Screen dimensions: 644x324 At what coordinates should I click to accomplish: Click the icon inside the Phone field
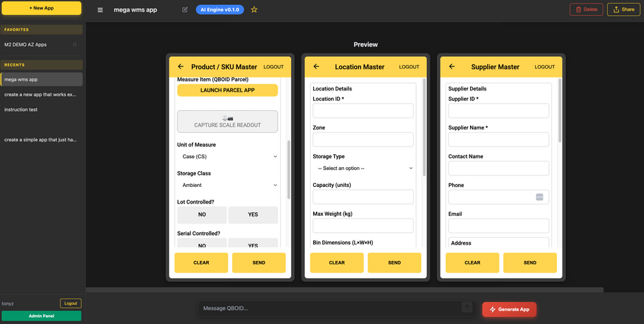(x=539, y=197)
